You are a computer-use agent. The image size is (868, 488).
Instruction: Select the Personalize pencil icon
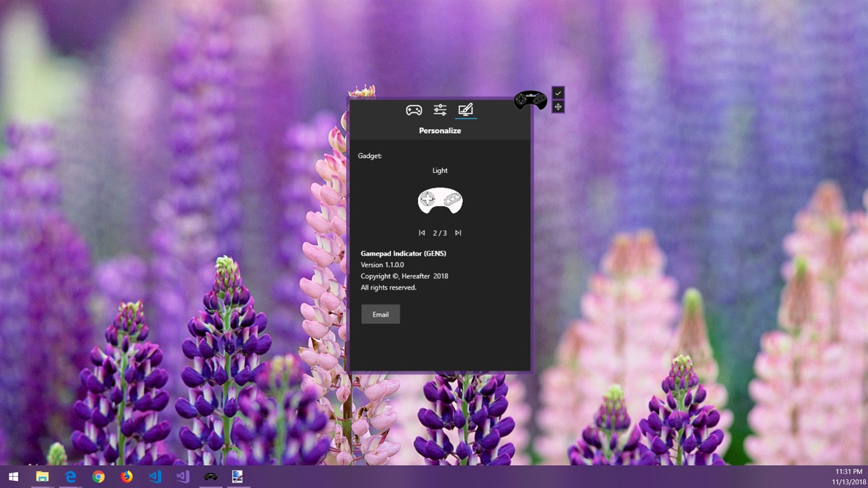pos(465,109)
